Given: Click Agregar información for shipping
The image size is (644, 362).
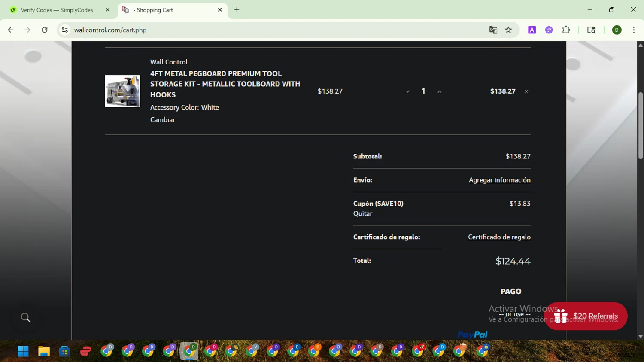Looking at the screenshot, I should click(500, 180).
